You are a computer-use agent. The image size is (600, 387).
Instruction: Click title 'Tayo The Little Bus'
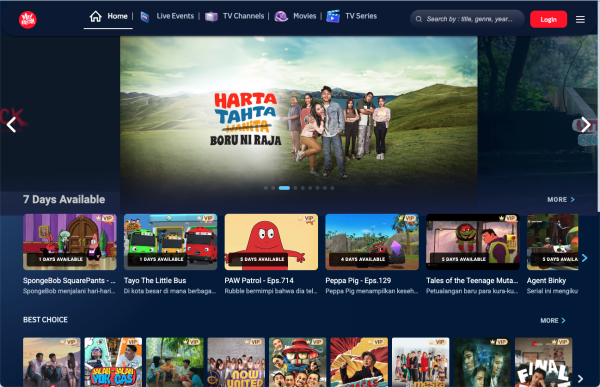155,281
